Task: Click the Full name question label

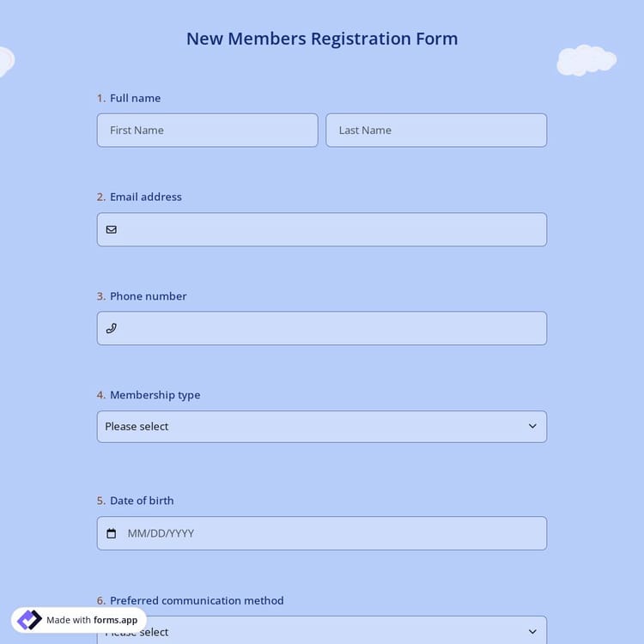Action: (135, 98)
